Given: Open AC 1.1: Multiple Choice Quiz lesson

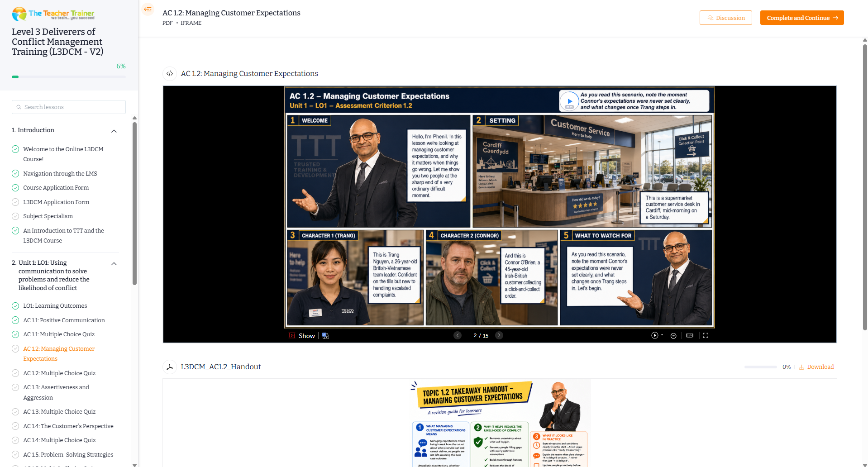Looking at the screenshot, I should pyautogui.click(x=59, y=334).
